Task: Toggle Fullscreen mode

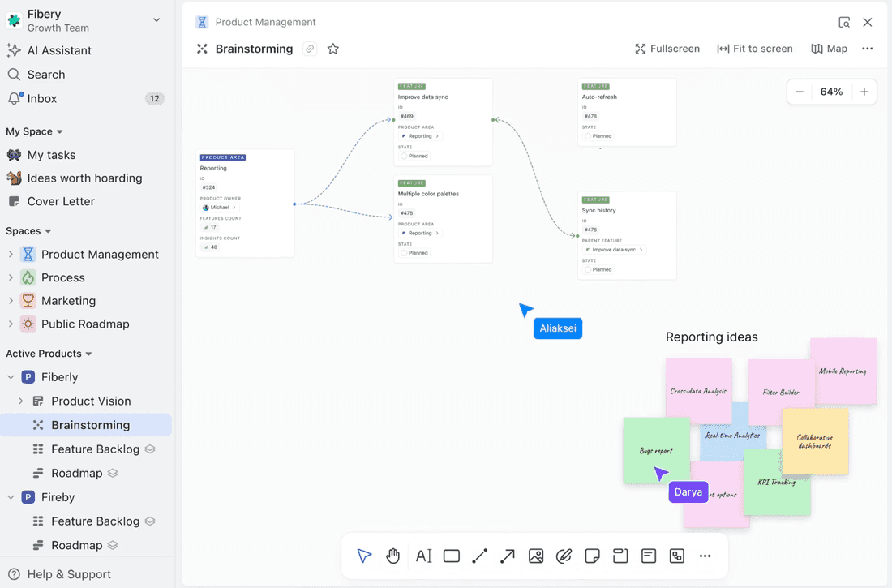Action: [x=667, y=49]
